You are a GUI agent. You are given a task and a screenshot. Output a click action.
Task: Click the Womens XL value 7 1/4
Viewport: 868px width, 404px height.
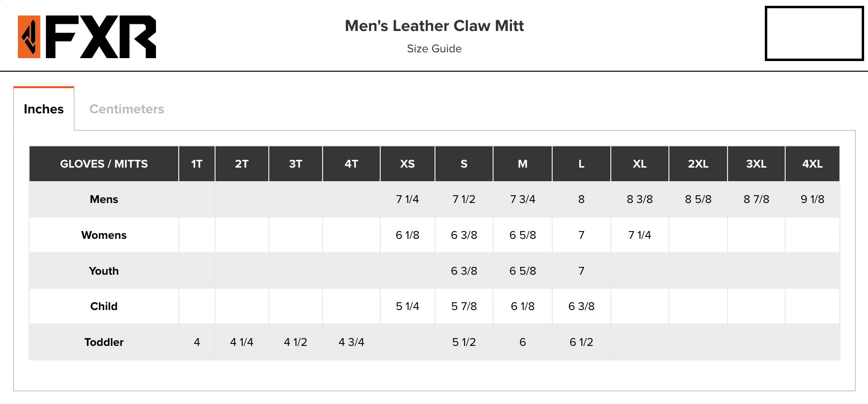pyautogui.click(x=639, y=235)
